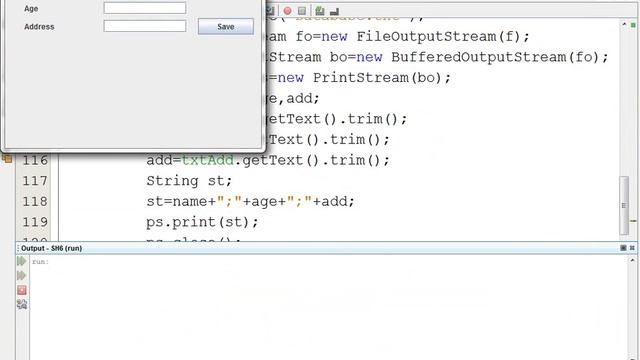Click 'PrintStream(bo);' in the code
This screenshot has width=640, height=360.
click(x=382, y=78)
